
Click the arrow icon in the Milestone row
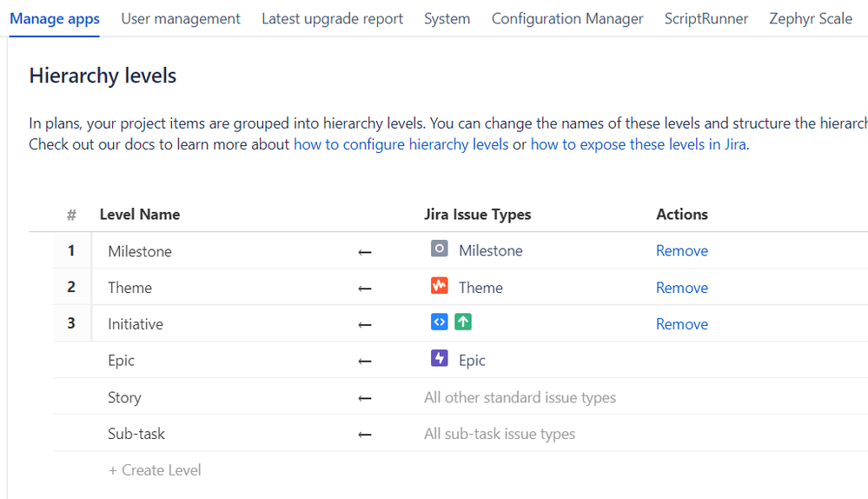[x=365, y=252]
